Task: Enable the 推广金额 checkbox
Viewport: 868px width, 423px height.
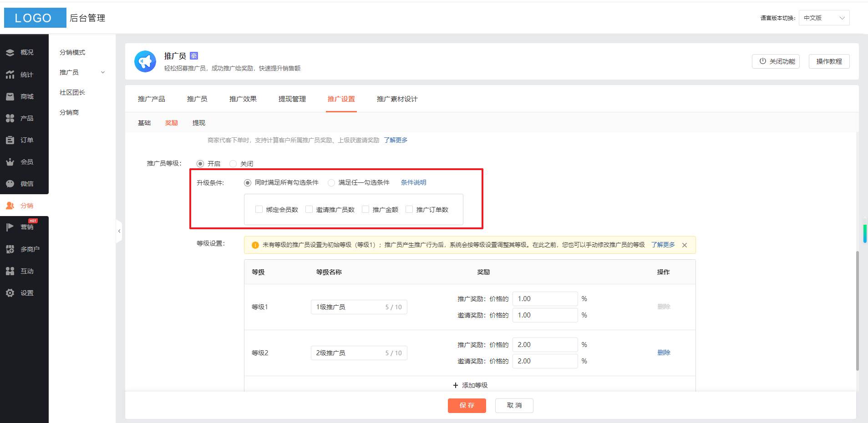Action: click(x=365, y=209)
